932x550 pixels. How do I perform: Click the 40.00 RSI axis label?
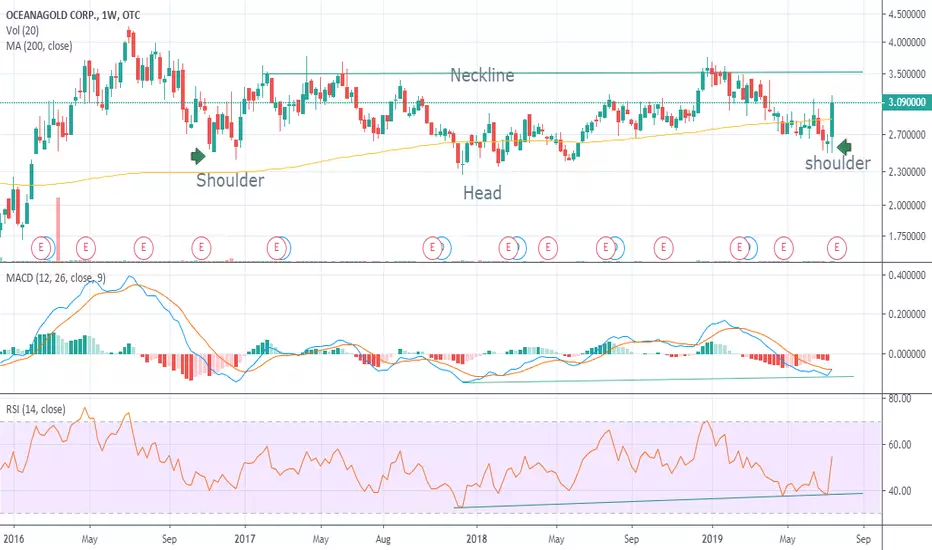pyautogui.click(x=900, y=491)
